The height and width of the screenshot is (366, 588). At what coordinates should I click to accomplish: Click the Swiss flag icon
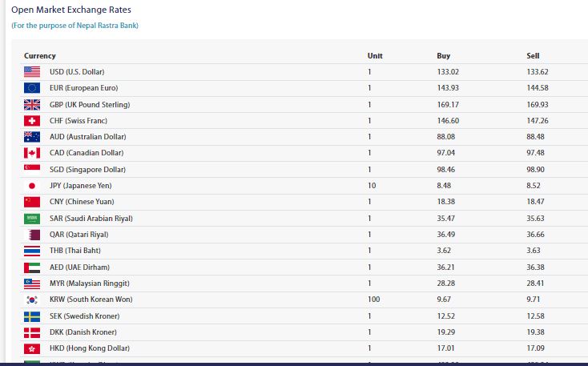(32, 121)
